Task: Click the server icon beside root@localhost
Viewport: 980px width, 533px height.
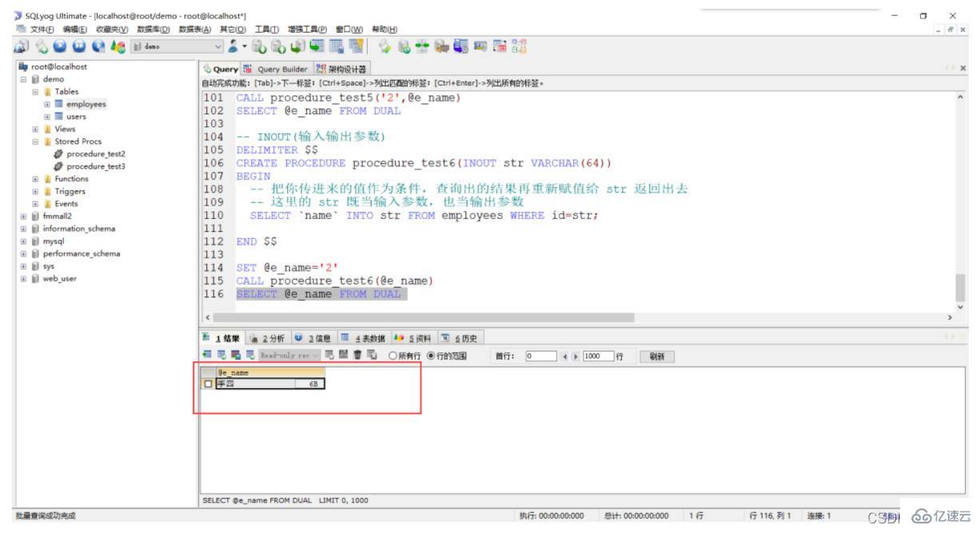Action: pyautogui.click(x=24, y=68)
